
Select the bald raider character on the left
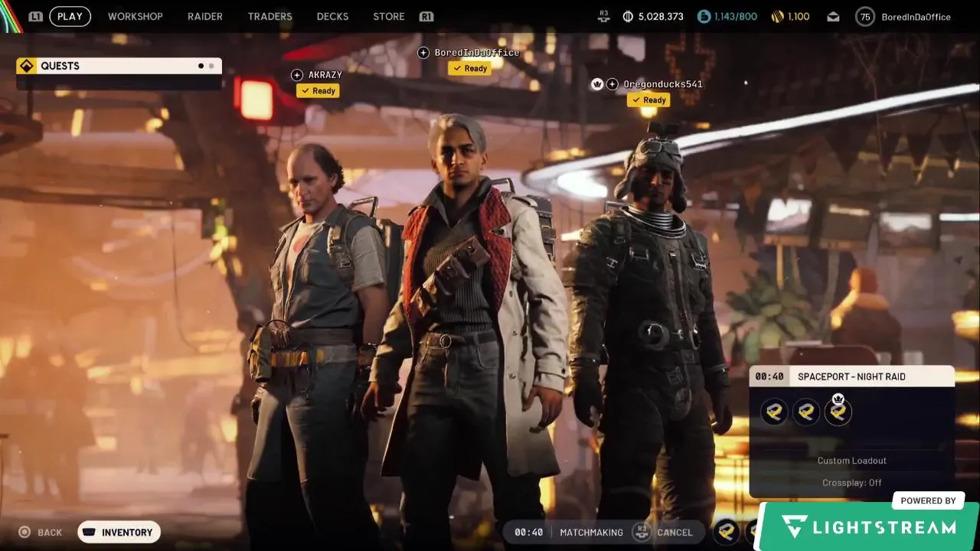(318, 344)
